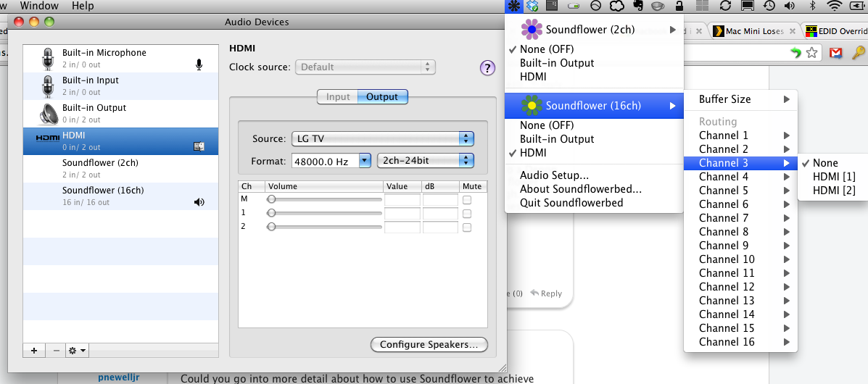Toggle Mute checkbox for channel 2
868x384 pixels.
(x=467, y=228)
